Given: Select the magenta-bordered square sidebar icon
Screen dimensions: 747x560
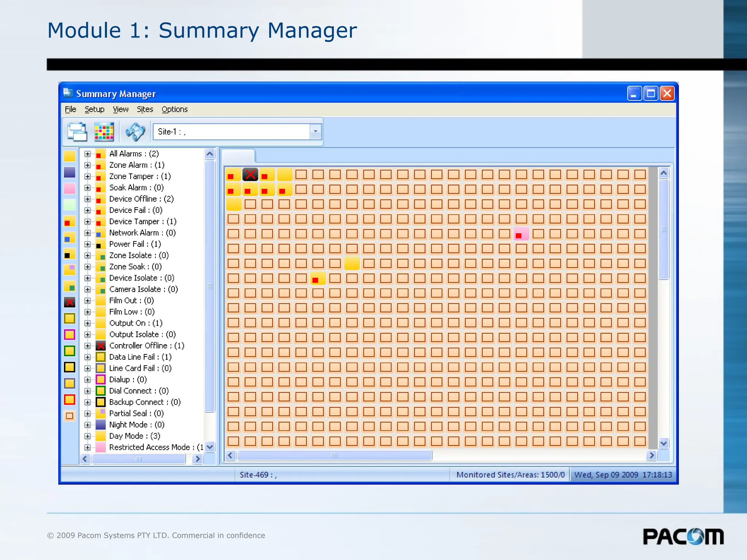Looking at the screenshot, I should pos(69,335).
